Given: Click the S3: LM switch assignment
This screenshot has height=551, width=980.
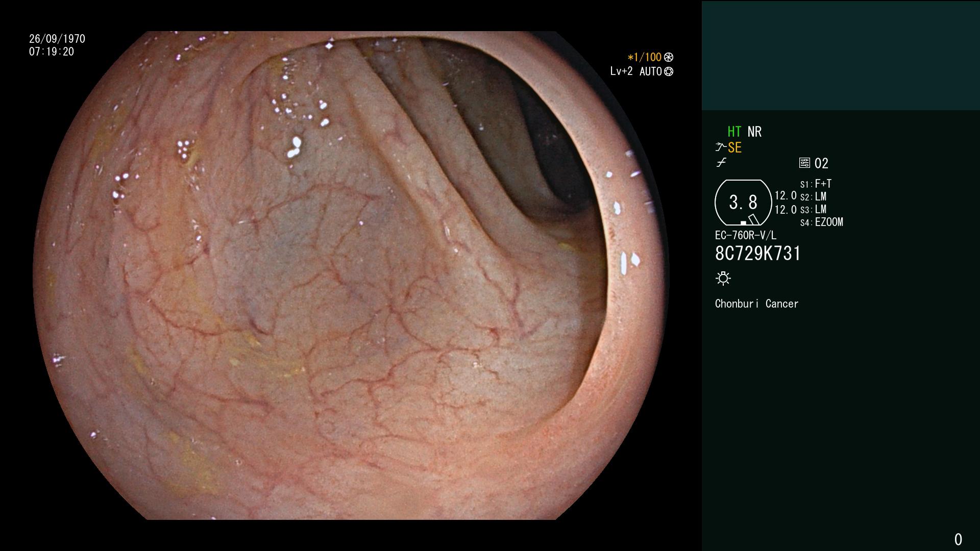Looking at the screenshot, I should pos(813,209).
